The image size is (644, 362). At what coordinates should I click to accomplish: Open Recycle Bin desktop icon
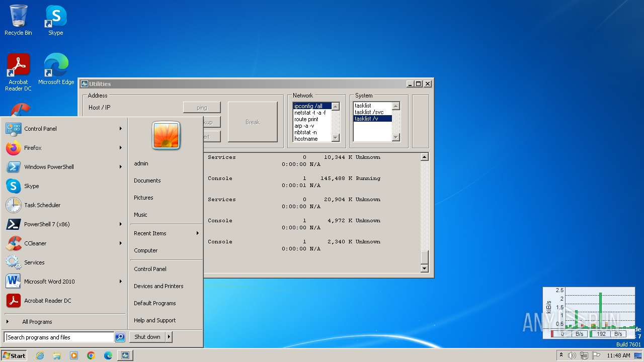tap(18, 20)
